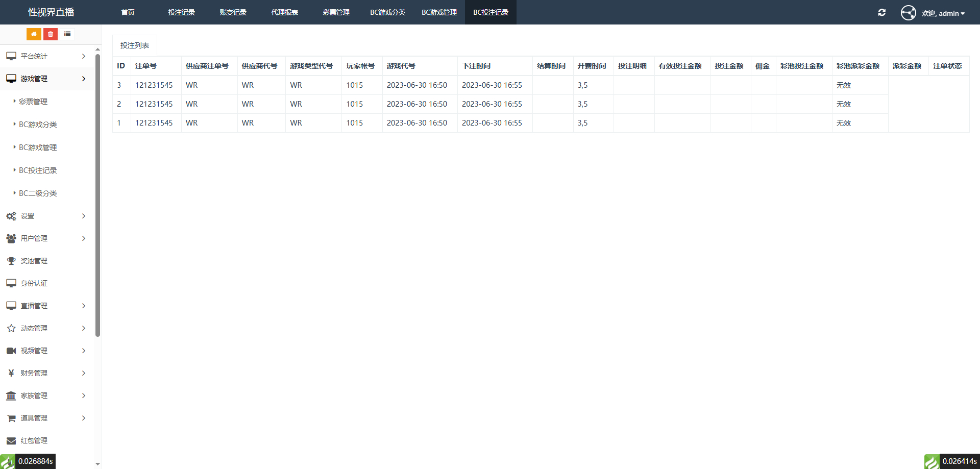Expand the 平台统计 sidebar menu

(x=47, y=56)
